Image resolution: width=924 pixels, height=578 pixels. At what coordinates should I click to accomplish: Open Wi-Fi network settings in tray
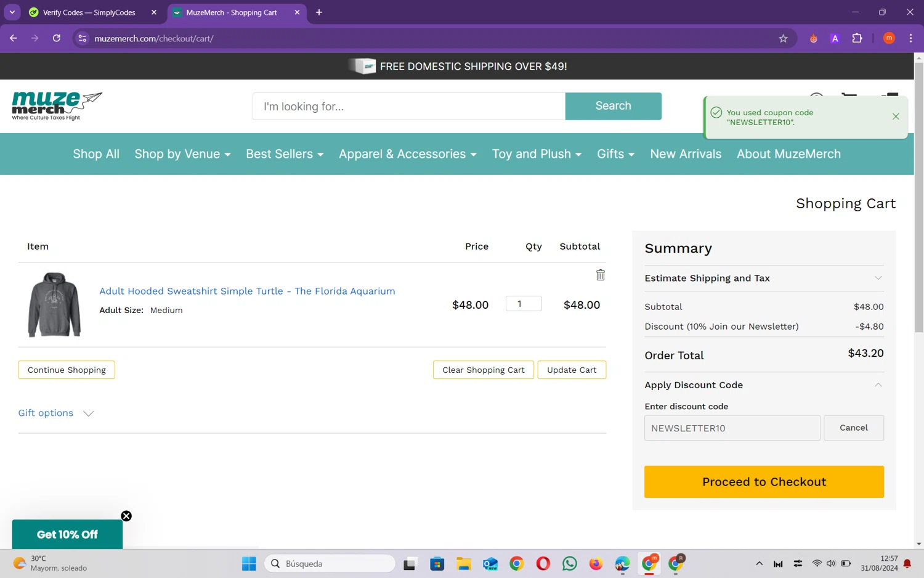coord(817,563)
